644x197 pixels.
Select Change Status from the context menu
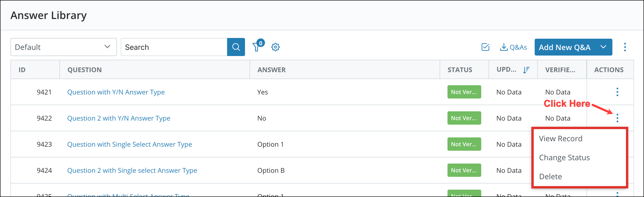tap(564, 158)
